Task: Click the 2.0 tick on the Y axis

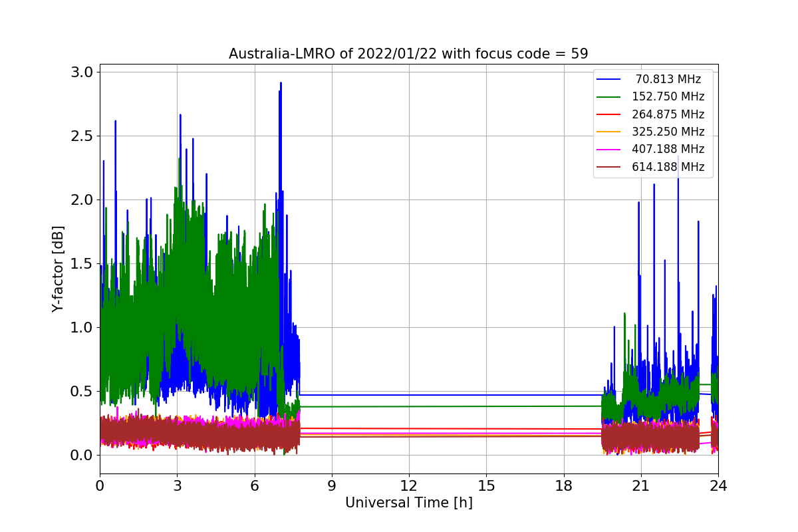Action: coord(82,199)
